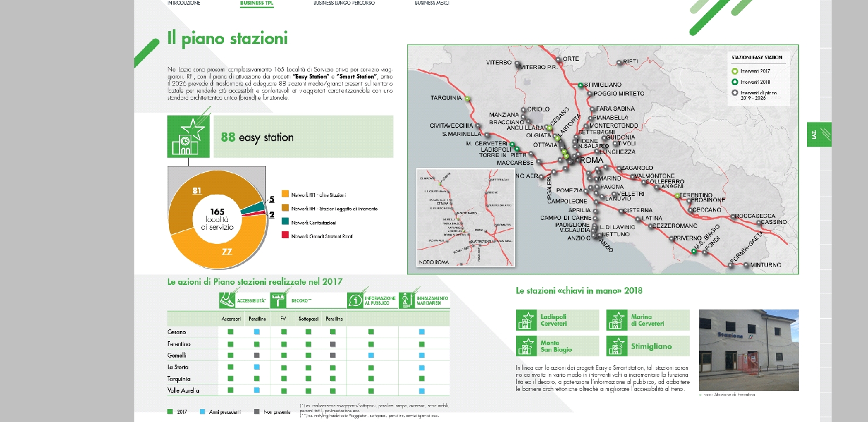Click the FERENTINO station marker on map
The image size is (868, 422).
point(677,195)
